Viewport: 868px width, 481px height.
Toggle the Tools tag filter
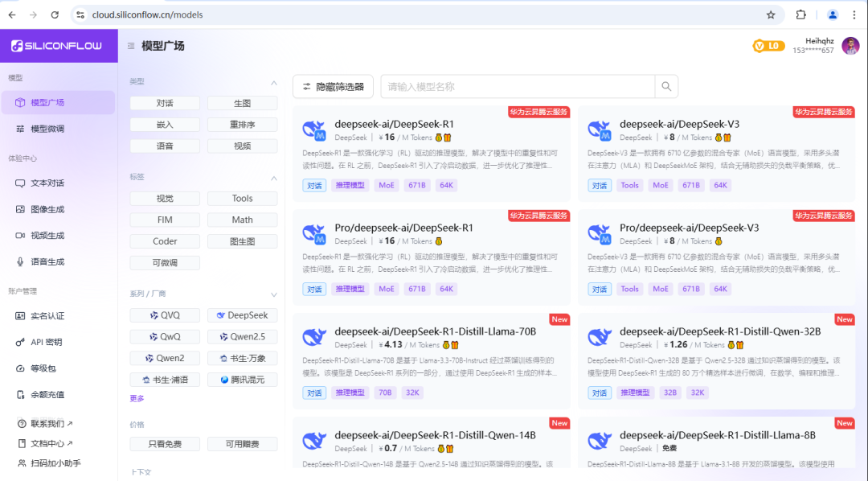click(243, 199)
